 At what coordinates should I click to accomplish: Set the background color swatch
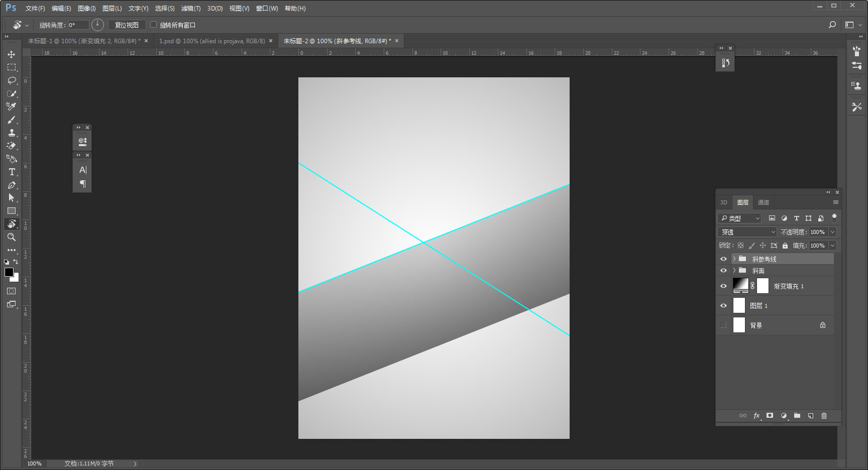[16, 278]
